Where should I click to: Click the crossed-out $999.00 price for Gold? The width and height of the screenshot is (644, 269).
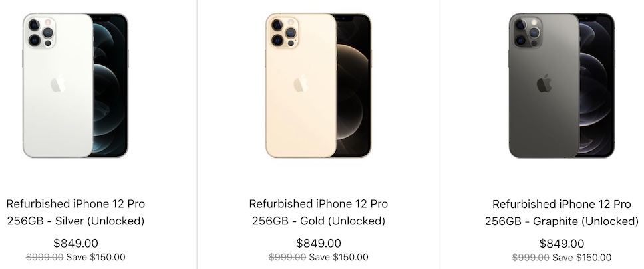[x=287, y=258]
